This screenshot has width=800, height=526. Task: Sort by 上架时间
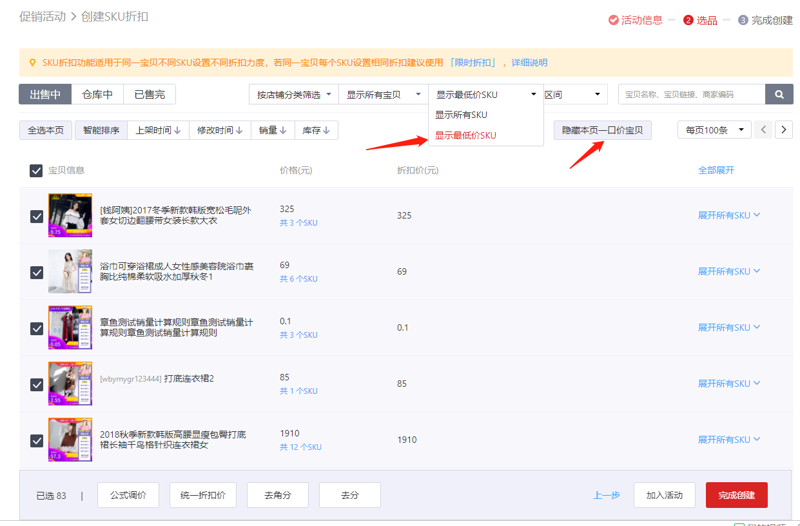point(158,130)
